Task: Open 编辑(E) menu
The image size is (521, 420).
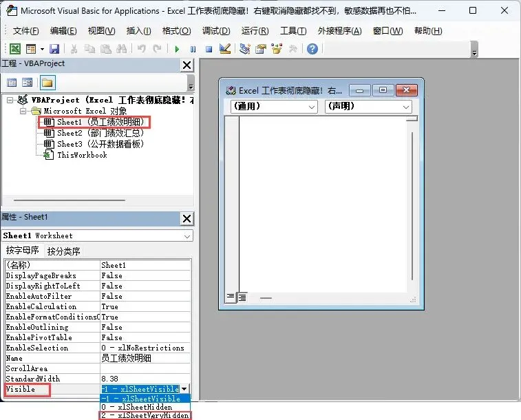Action: (63, 31)
